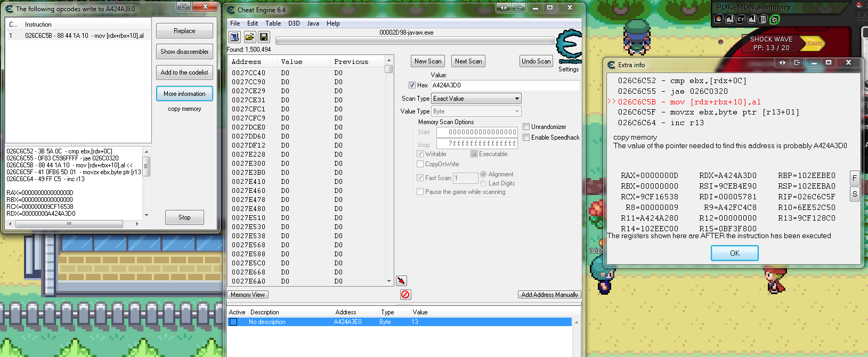Click the red clear-list circle icon

[405, 294]
